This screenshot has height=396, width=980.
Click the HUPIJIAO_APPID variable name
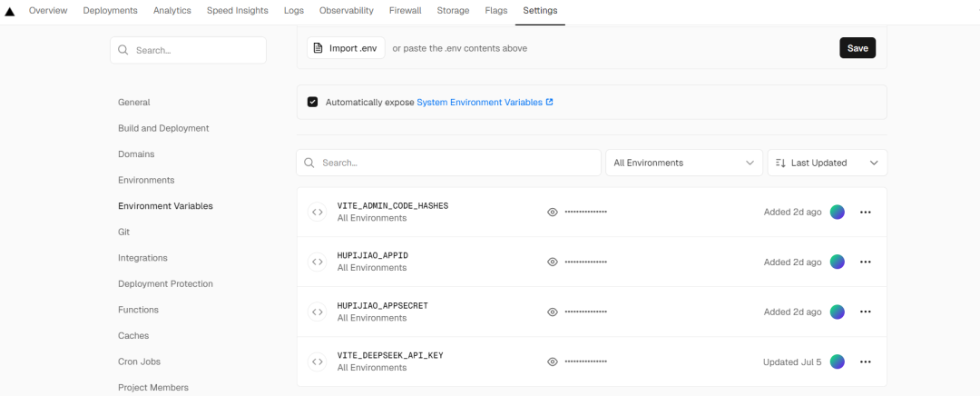373,255
